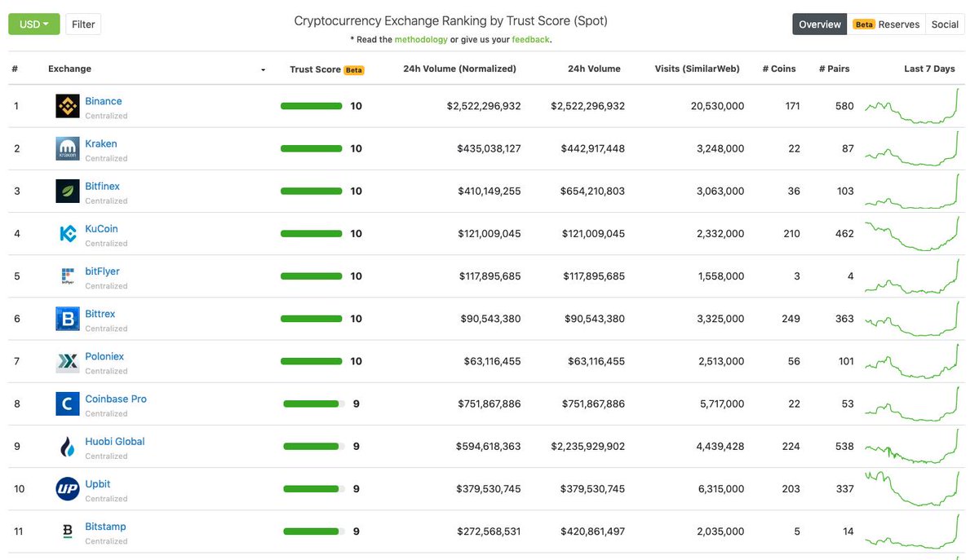Viewport: 979px width, 560px height.
Task: Switch to the Reserves tab
Action: coord(886,24)
